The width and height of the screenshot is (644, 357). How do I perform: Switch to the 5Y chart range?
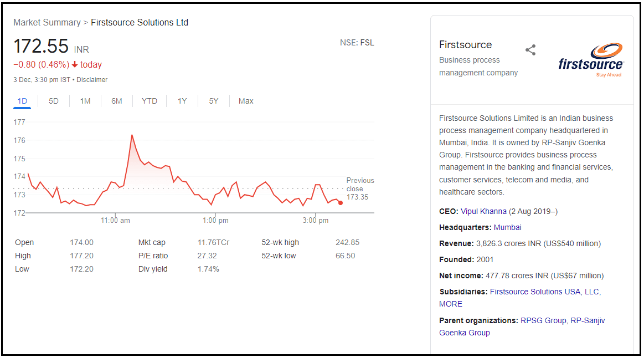214,101
